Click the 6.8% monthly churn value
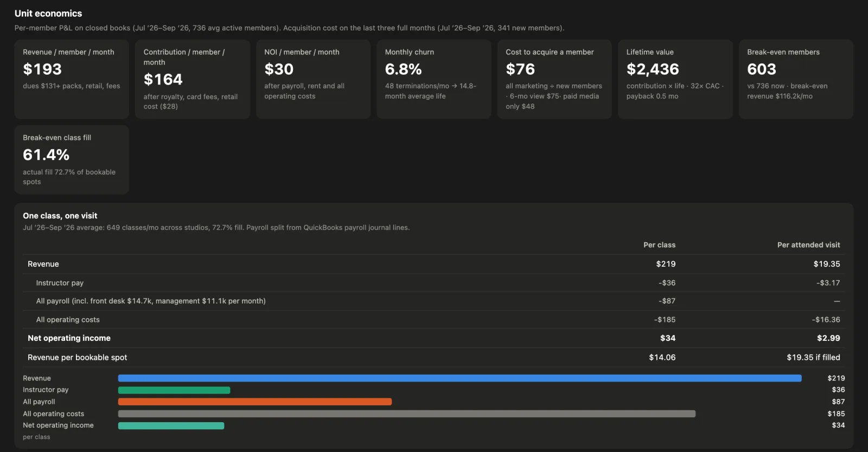 [403, 69]
